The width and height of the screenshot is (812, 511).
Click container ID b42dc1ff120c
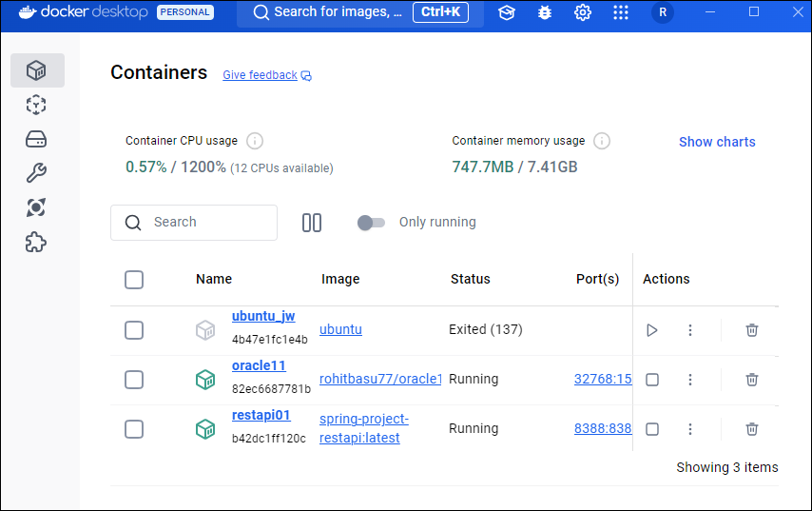(x=269, y=439)
